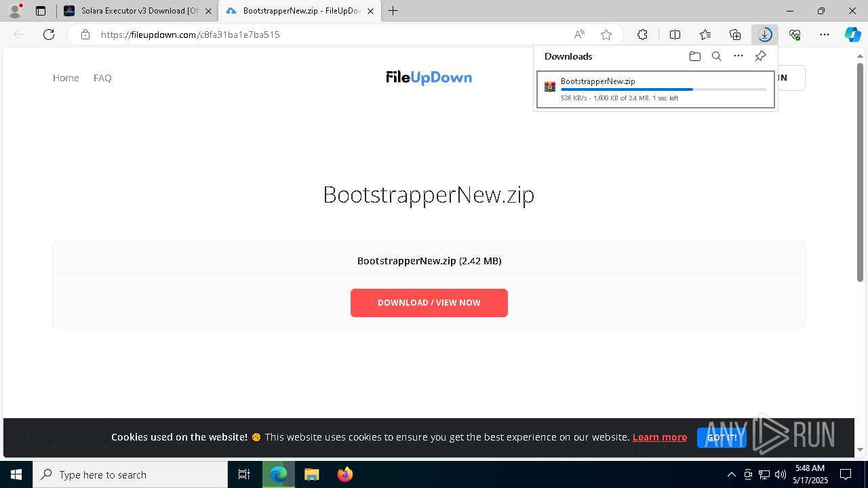This screenshot has width=868, height=488.
Task: Open the Windows Start menu
Action: tap(16, 474)
